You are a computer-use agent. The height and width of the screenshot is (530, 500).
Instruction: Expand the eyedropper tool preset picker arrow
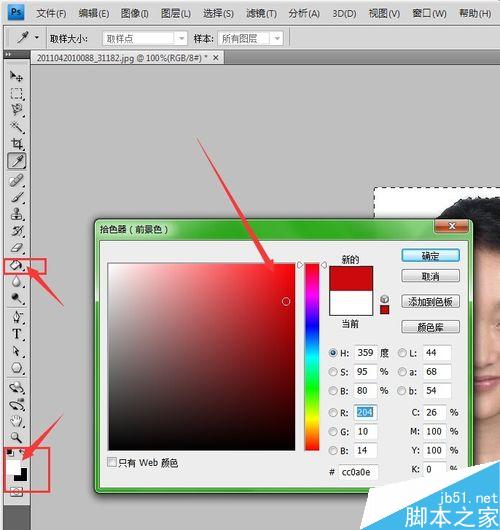[x=37, y=38]
